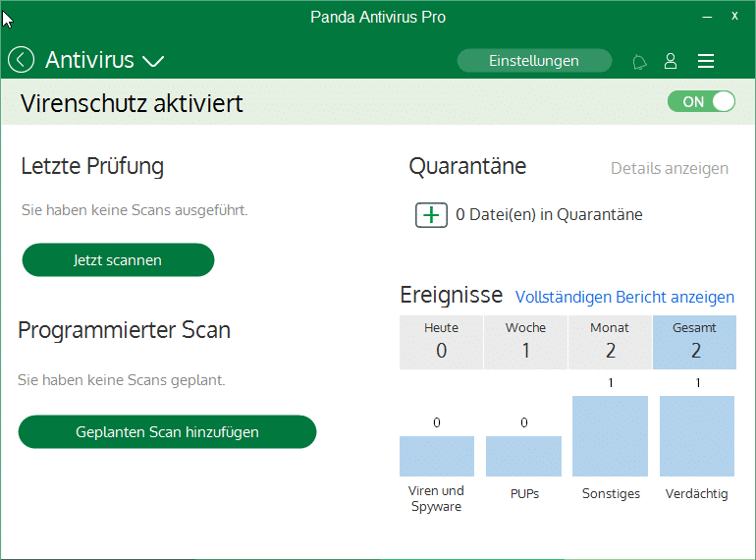Click the back arrow icon
The image size is (756, 560).
click(21, 60)
